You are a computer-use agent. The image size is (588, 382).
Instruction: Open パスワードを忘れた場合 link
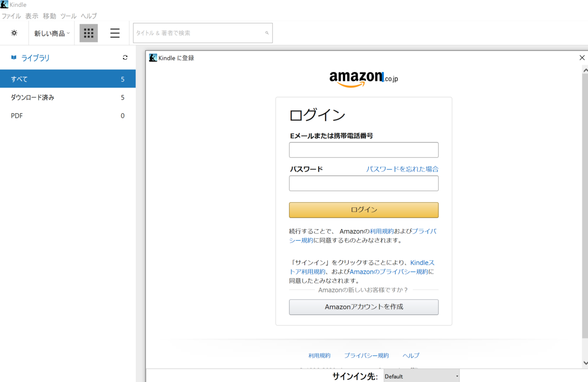(x=402, y=169)
